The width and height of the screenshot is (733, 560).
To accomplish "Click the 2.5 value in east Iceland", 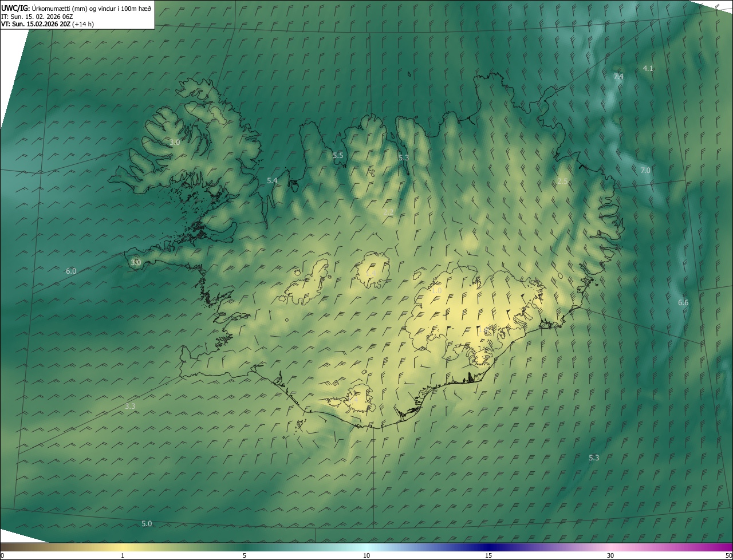I will 562,181.
